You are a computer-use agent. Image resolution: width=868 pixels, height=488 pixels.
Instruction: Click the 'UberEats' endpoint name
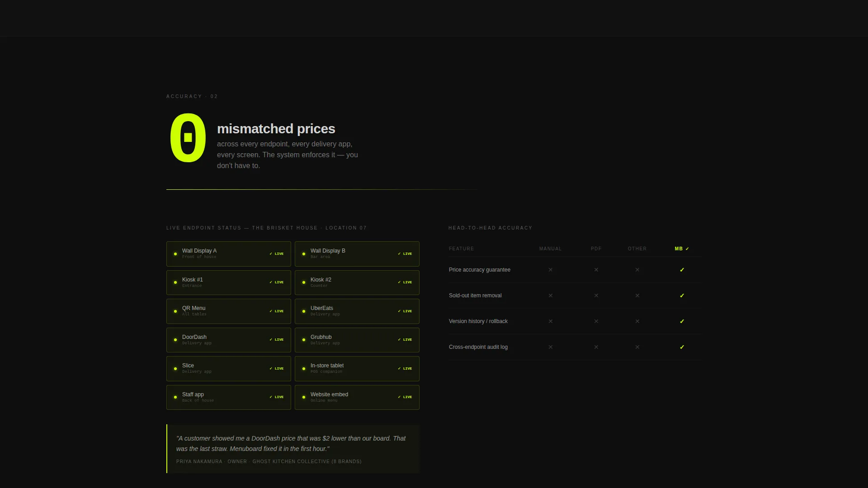[x=322, y=308]
